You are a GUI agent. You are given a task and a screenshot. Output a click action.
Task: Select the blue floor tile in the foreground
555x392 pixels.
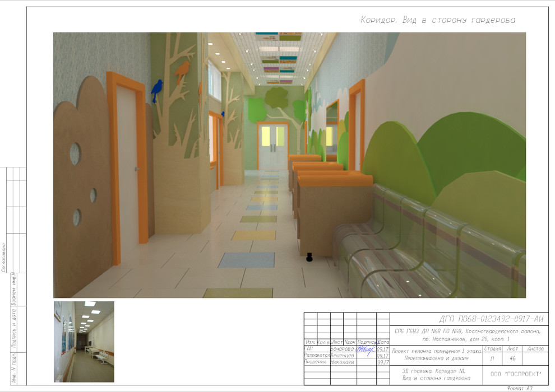(247, 260)
